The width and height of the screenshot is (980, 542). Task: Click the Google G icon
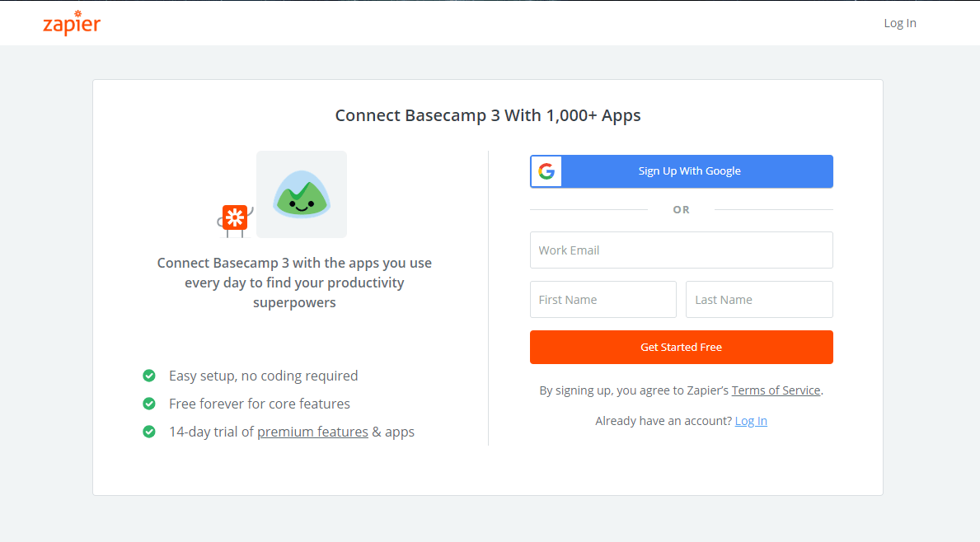pos(546,171)
